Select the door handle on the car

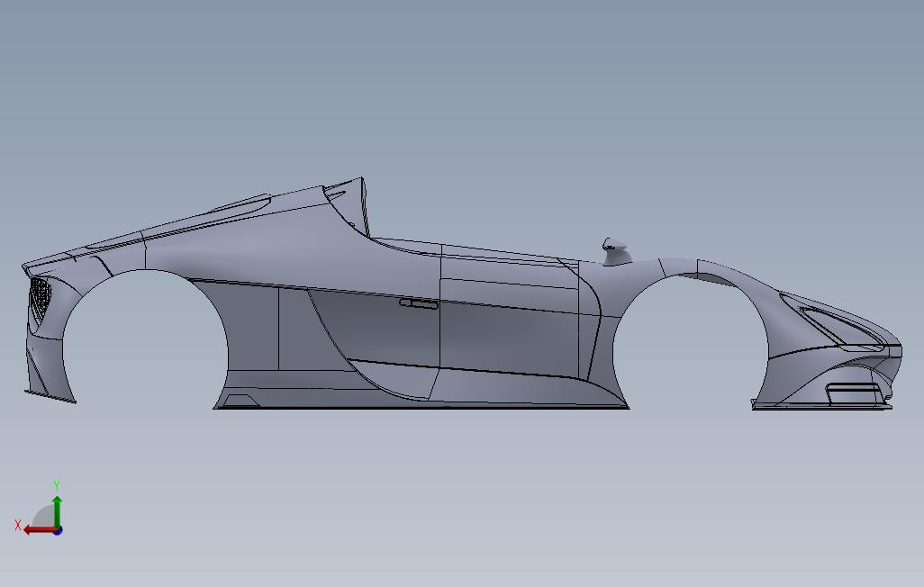pos(419,303)
